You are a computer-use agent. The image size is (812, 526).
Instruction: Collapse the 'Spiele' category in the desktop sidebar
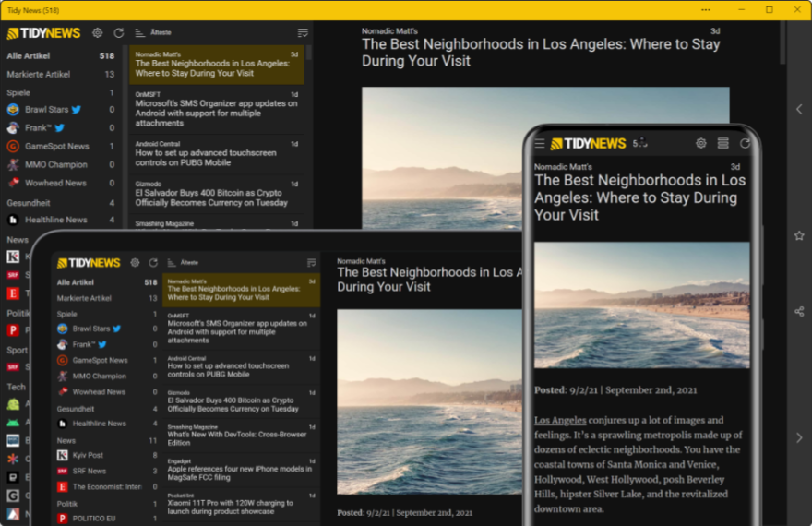tap(18, 92)
